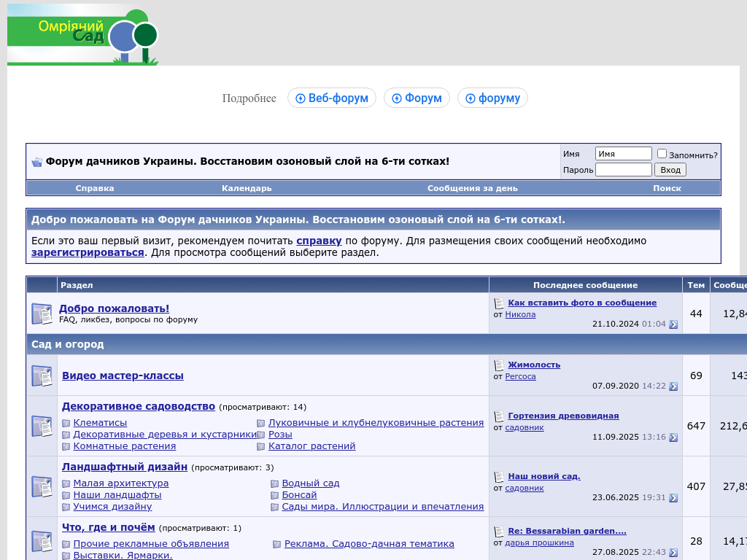Open the Календарь navbar item
747x560 pixels.
[x=247, y=188]
